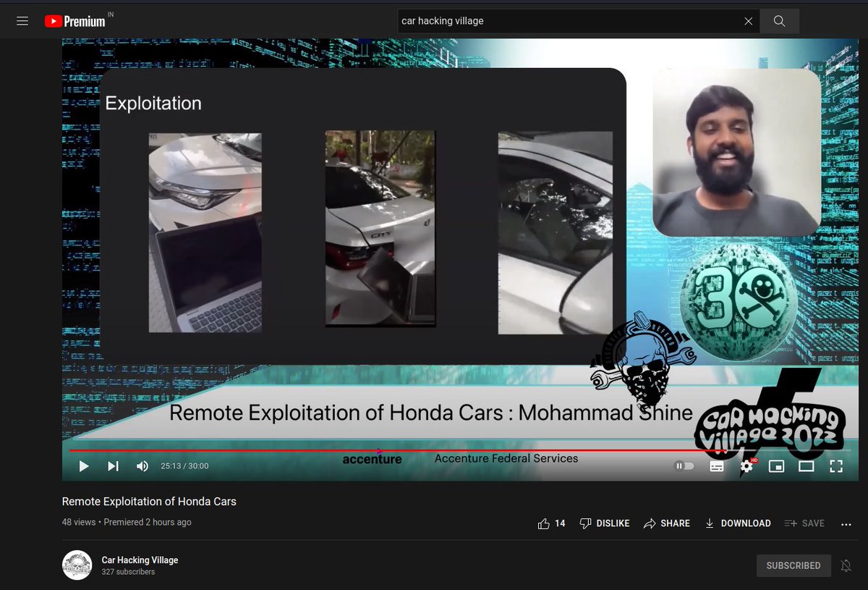Play the video
The width and height of the screenshot is (868, 590).
[x=84, y=466]
